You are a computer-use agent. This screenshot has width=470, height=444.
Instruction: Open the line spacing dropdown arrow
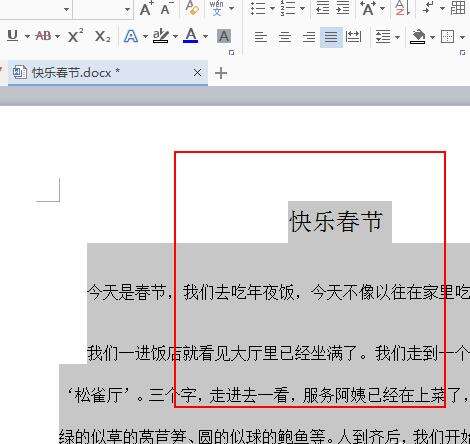tap(397, 37)
